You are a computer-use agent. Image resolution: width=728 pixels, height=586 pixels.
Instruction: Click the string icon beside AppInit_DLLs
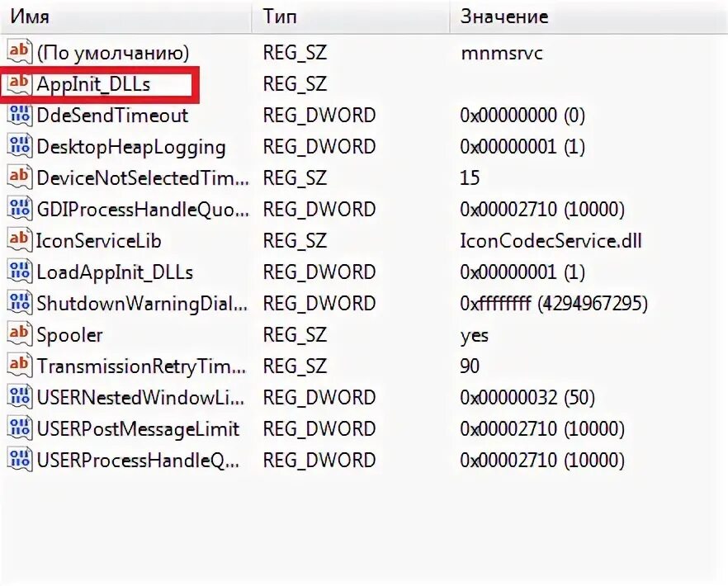tap(19, 84)
